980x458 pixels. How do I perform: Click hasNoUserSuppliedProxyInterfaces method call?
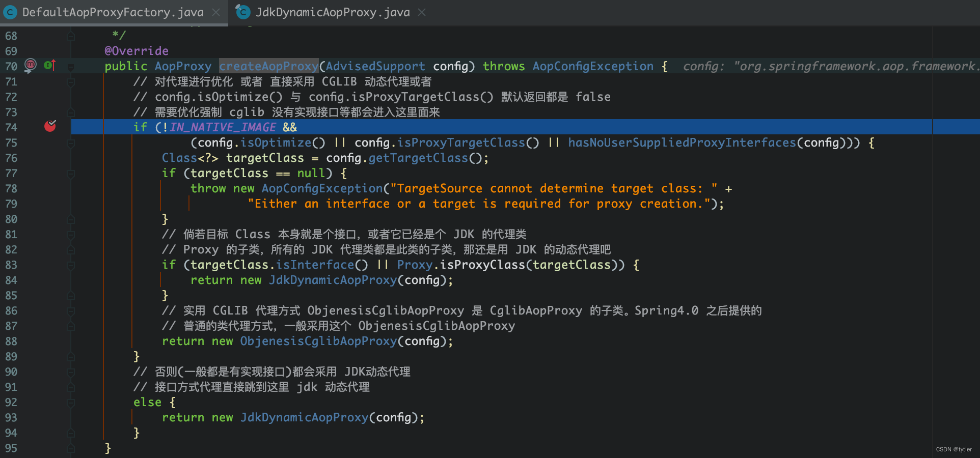click(x=682, y=142)
